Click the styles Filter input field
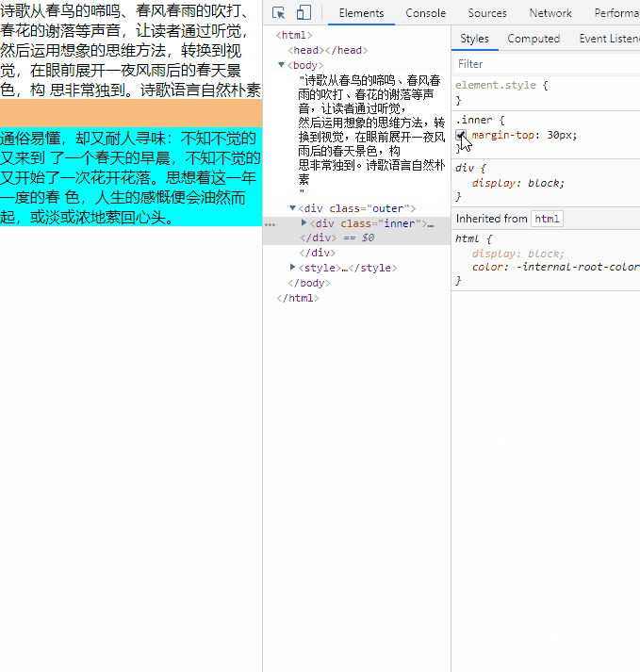 tap(547, 64)
